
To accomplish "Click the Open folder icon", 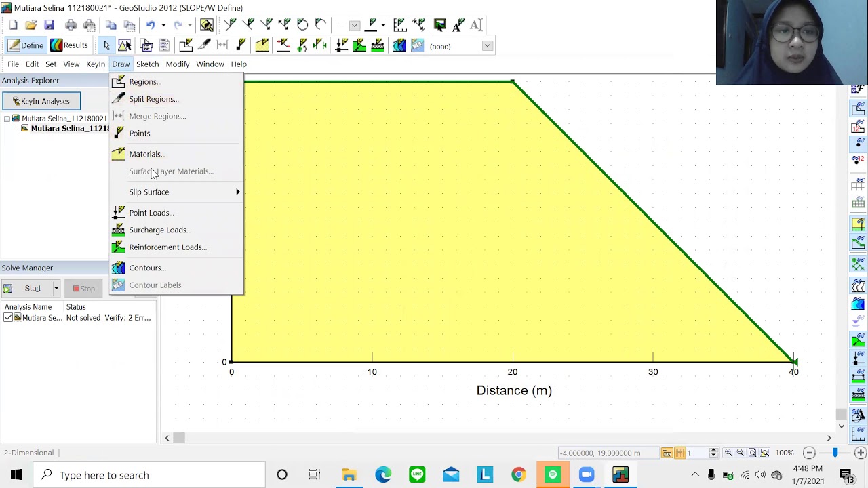I will (31, 25).
